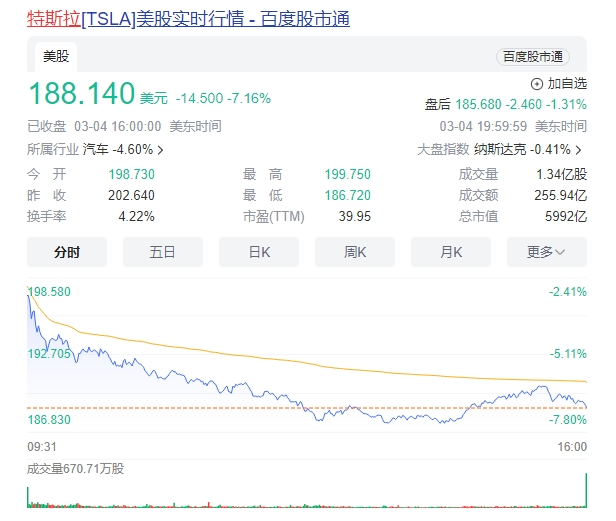Image resolution: width=616 pixels, height=521 pixels.
Task: Click the percent change -7.16%
Action: 249,98
